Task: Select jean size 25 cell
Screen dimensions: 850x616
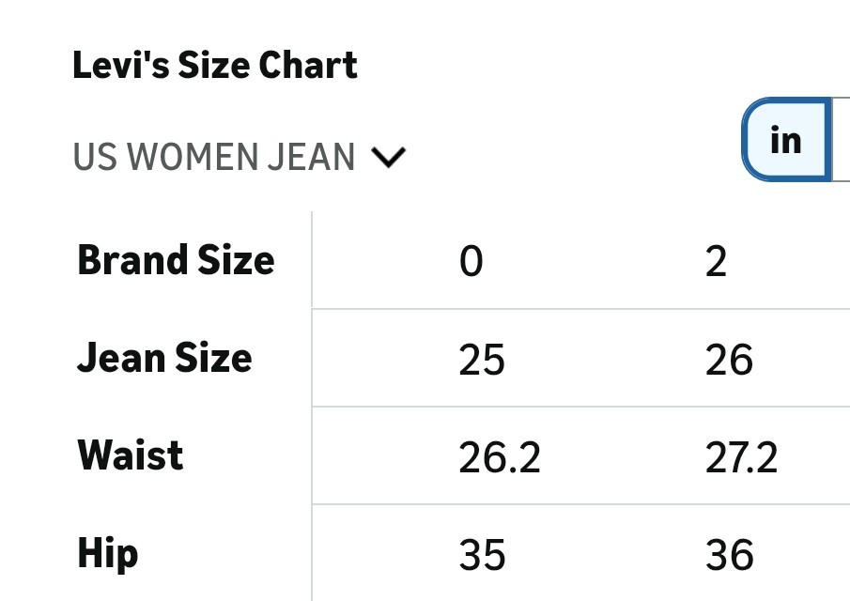Action: (482, 360)
